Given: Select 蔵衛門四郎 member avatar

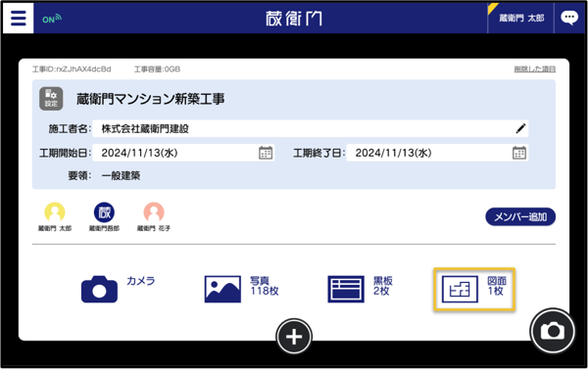Looking at the screenshot, I should coord(104,217).
